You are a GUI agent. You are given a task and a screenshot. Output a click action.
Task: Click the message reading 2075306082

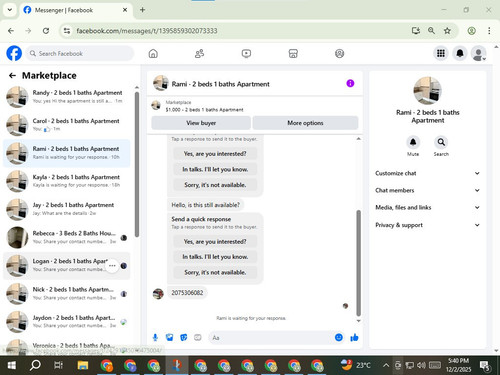click(x=187, y=293)
